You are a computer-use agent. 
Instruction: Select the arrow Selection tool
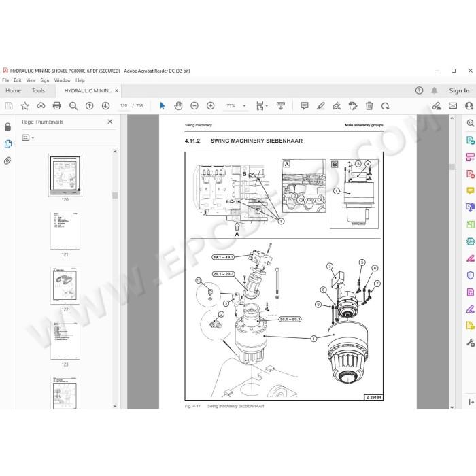click(x=163, y=106)
